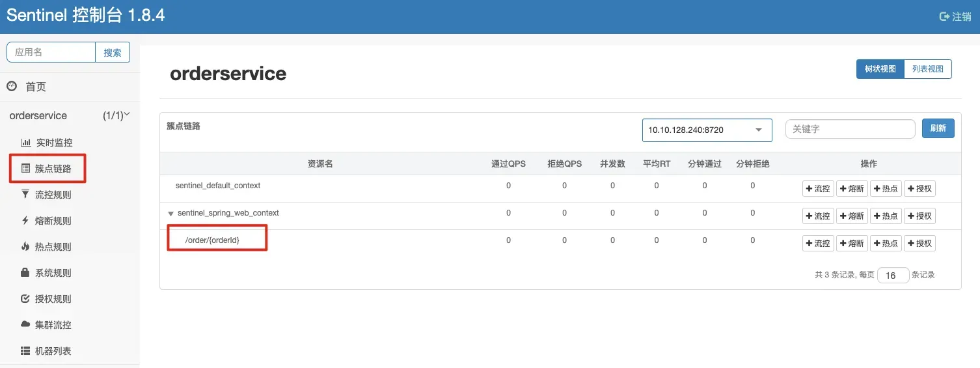Screen dimensions: 980x368
Task: Click the records-per-page number field
Action: [893, 276]
